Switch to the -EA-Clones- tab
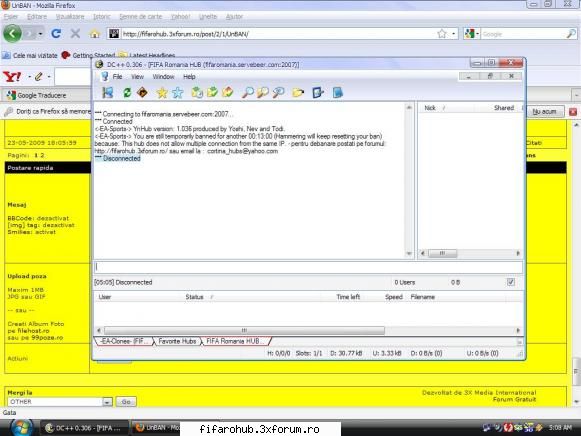Viewport: 581px width, 436px height. (124, 341)
